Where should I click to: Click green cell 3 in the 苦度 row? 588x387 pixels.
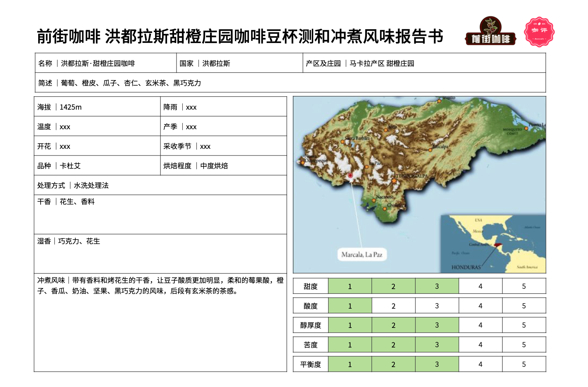pos(437,345)
